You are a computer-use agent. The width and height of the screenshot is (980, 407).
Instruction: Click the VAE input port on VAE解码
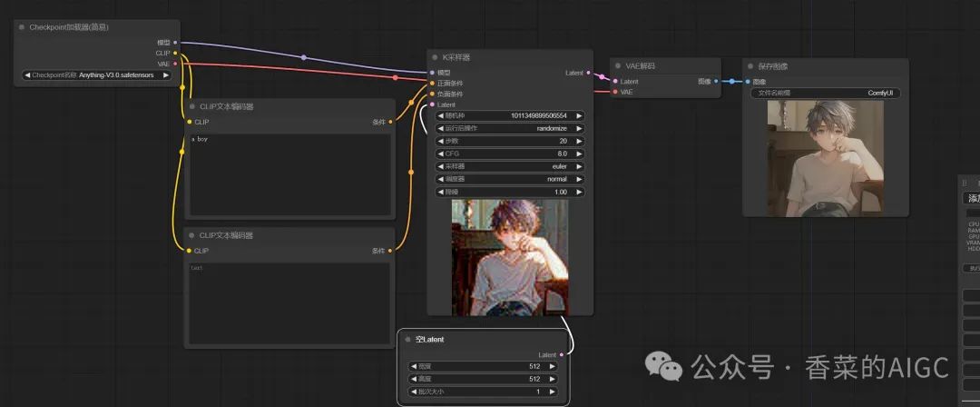(615, 92)
